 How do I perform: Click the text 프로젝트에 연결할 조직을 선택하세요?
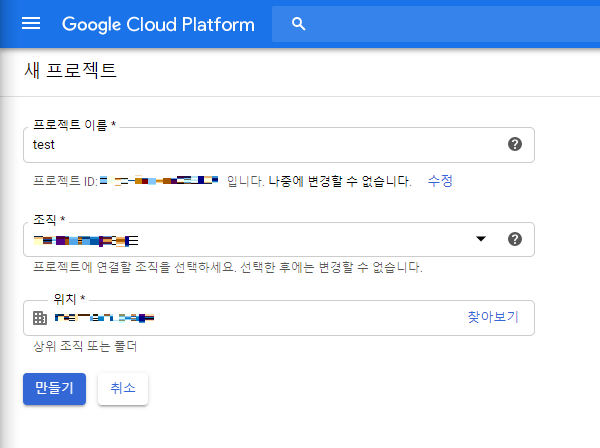click(x=134, y=267)
